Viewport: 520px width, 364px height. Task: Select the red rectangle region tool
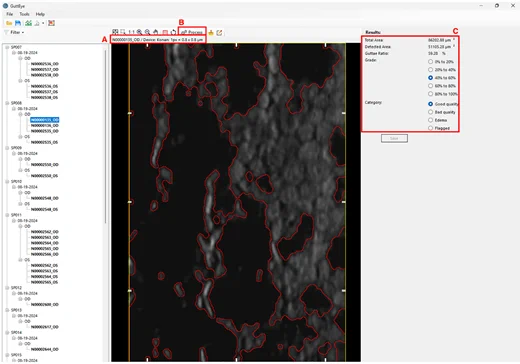[165, 32]
